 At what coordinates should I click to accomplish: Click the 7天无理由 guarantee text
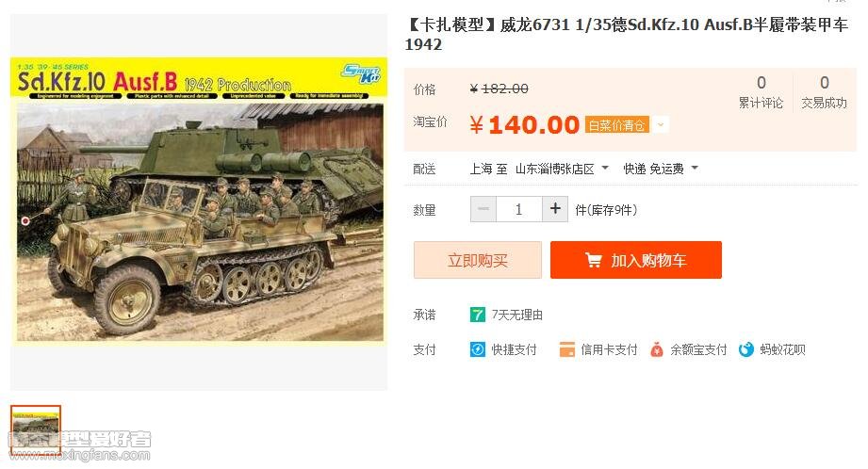517,315
